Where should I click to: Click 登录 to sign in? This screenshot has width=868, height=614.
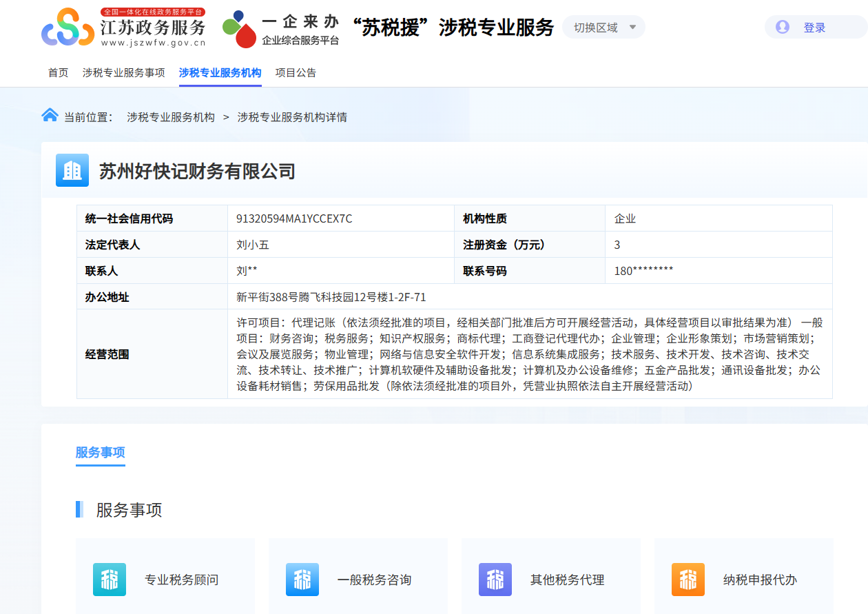click(815, 27)
